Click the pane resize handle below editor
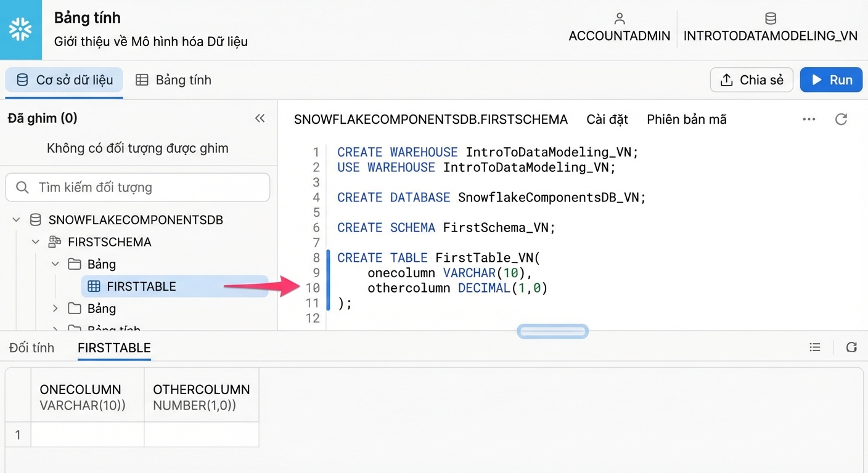The height and width of the screenshot is (473, 868). [x=552, y=331]
